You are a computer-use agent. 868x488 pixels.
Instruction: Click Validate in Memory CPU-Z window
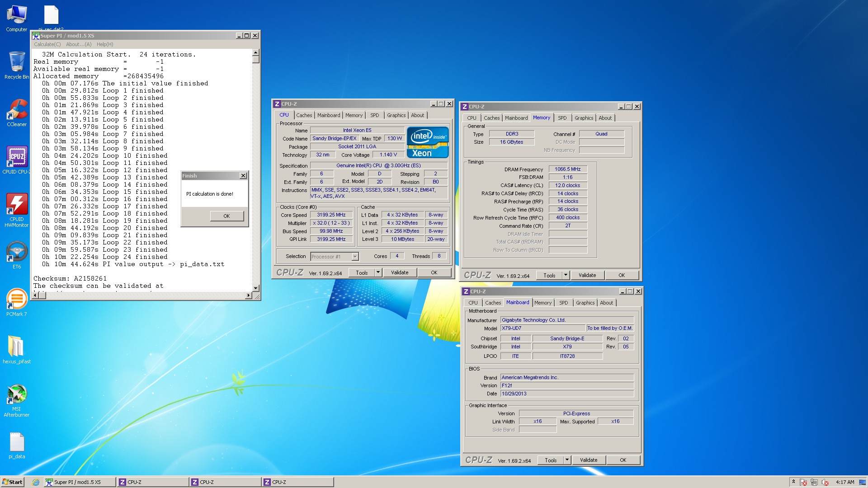[587, 275]
